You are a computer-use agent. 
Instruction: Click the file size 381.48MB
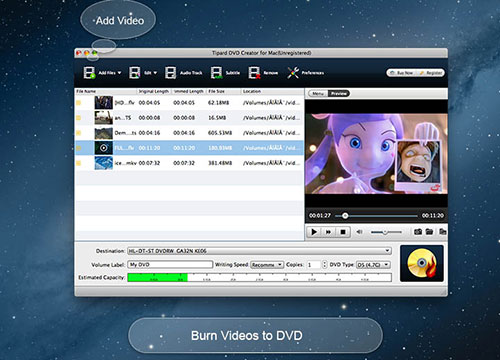220,163
